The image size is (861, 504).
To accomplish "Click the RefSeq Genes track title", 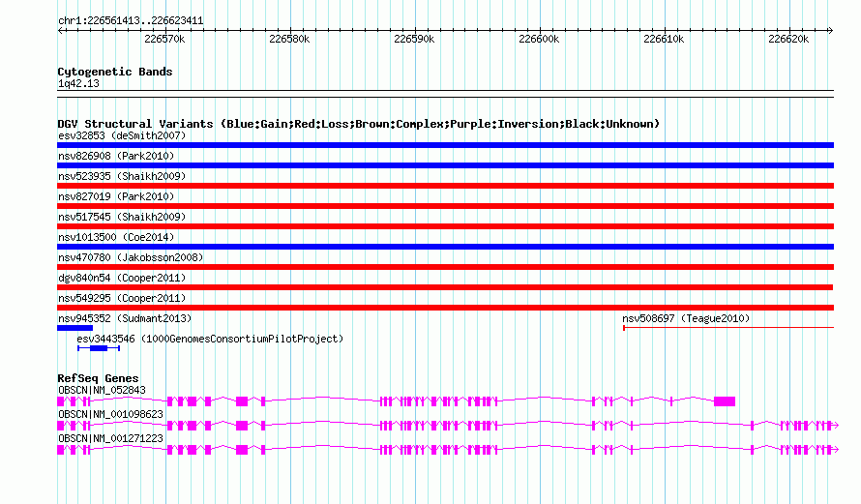I will [98, 378].
